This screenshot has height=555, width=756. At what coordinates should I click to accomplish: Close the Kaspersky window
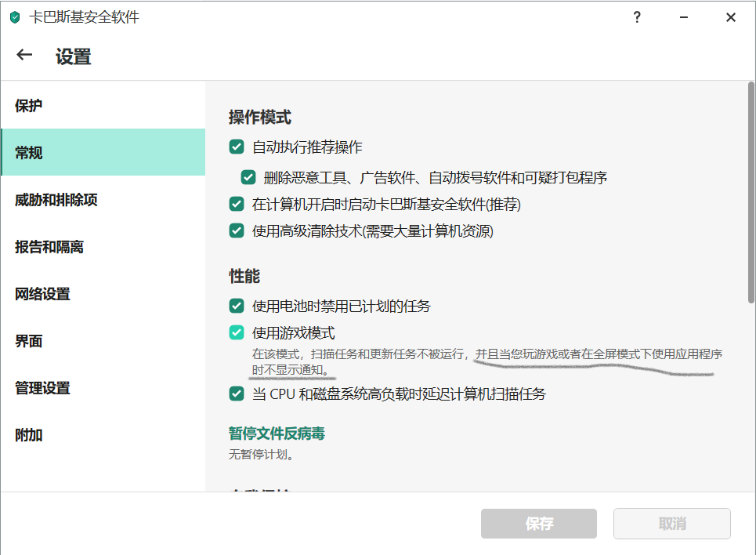click(x=730, y=17)
